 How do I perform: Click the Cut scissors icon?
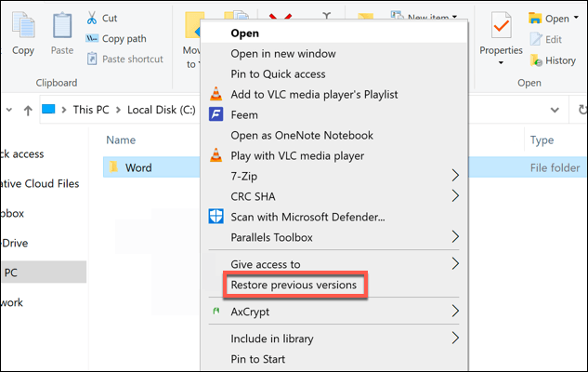coord(93,18)
